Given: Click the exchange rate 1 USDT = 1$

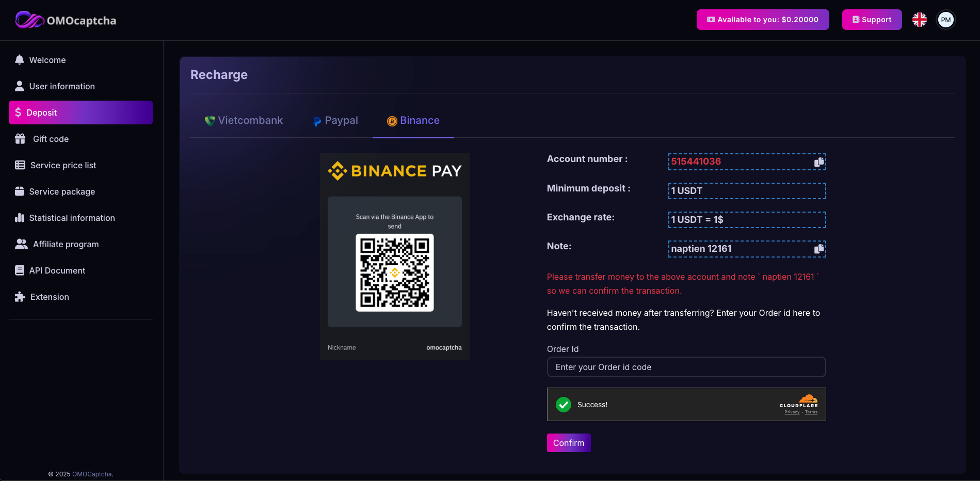Looking at the screenshot, I should (x=747, y=220).
